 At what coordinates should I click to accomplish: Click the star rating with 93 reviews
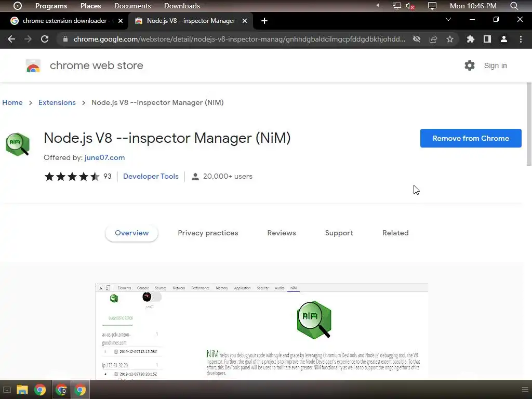(78, 177)
